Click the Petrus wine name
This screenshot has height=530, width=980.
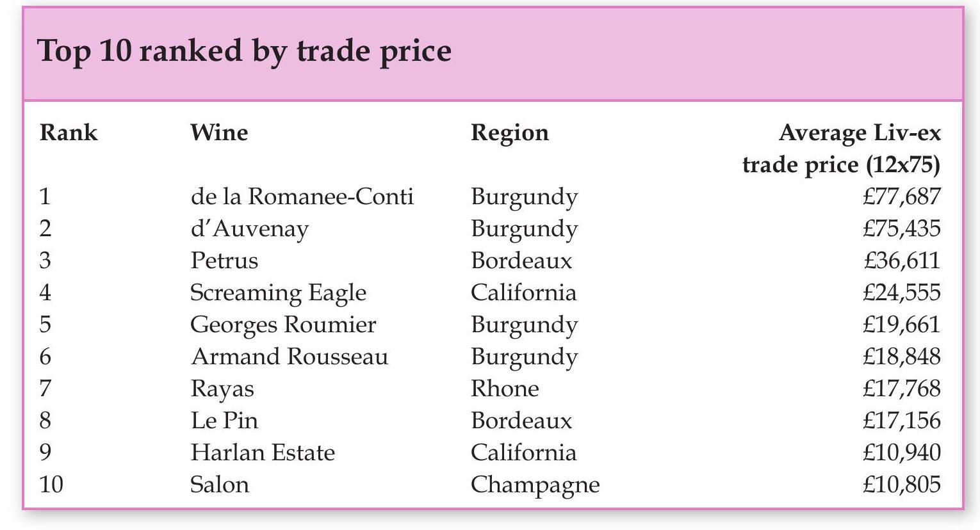(x=224, y=261)
